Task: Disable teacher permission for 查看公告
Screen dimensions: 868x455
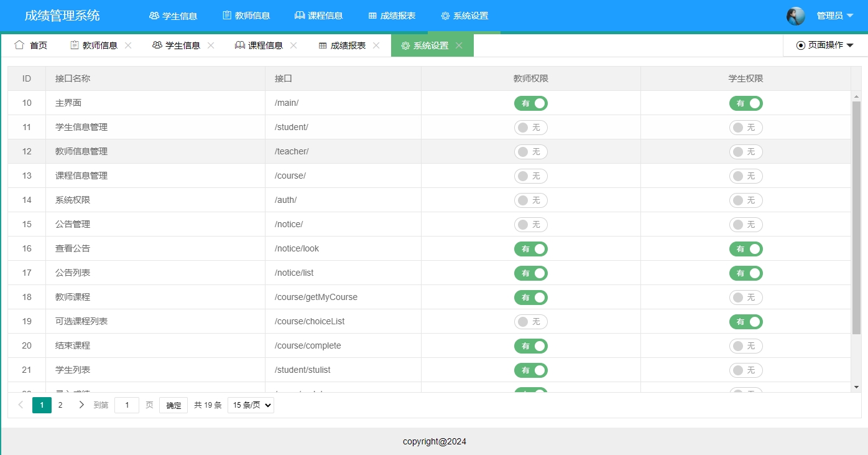Action: click(531, 249)
